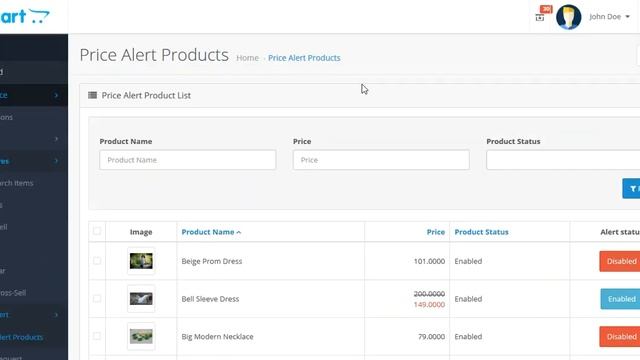640x360 pixels.
Task: Click the blue Filter button
Action: point(631,189)
